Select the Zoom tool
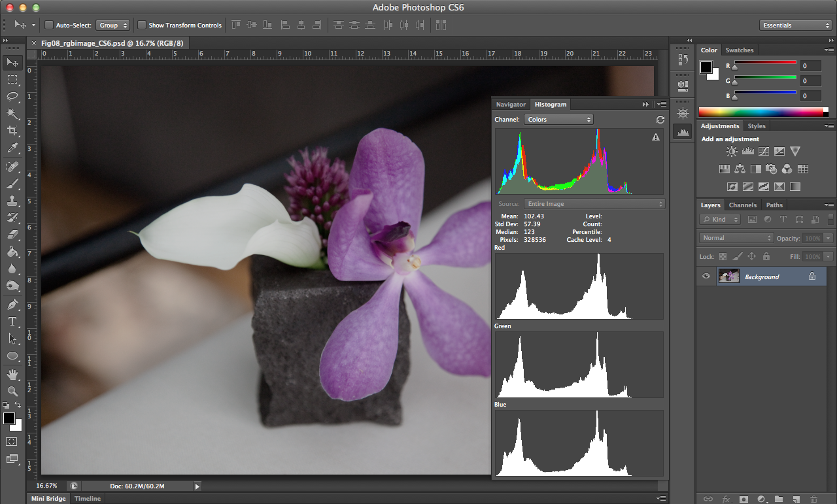The image size is (837, 504). point(12,391)
